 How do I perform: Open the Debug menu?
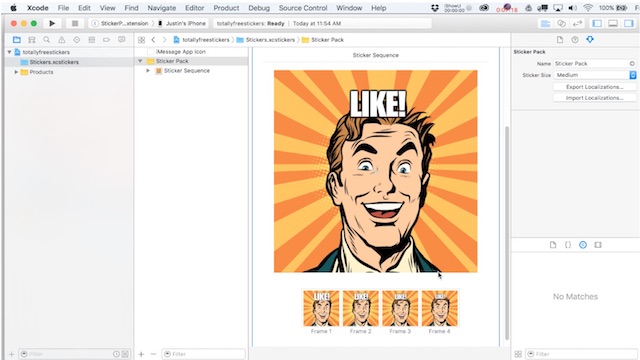(259, 8)
